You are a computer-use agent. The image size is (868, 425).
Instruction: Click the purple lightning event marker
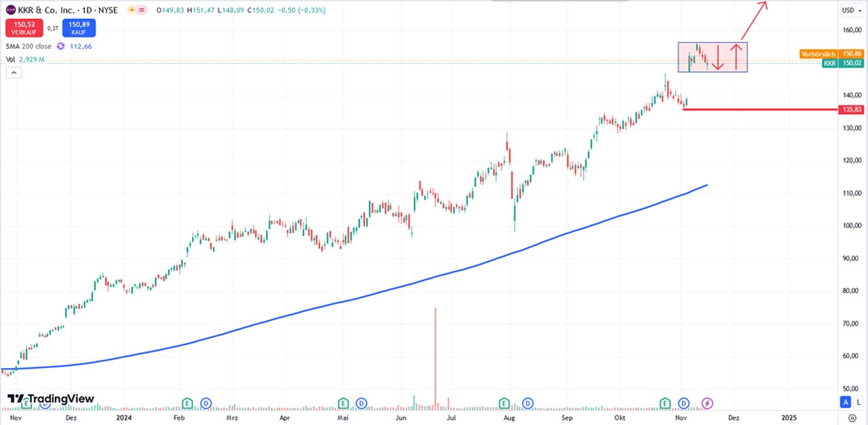click(x=707, y=403)
